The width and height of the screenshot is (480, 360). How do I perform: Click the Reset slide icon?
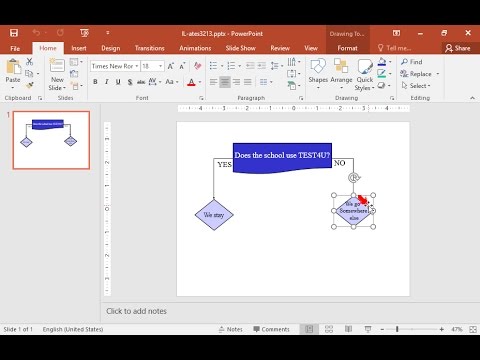tap(74, 74)
